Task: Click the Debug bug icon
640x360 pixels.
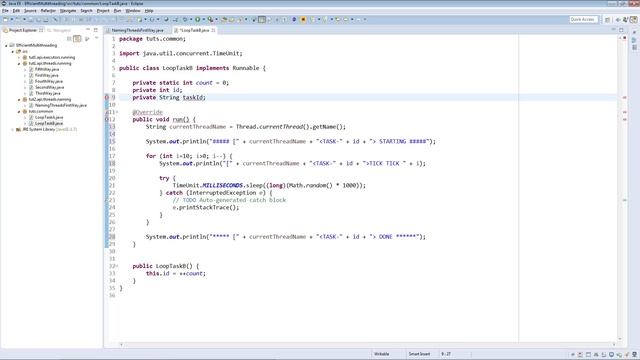Action: [x=185, y=19]
